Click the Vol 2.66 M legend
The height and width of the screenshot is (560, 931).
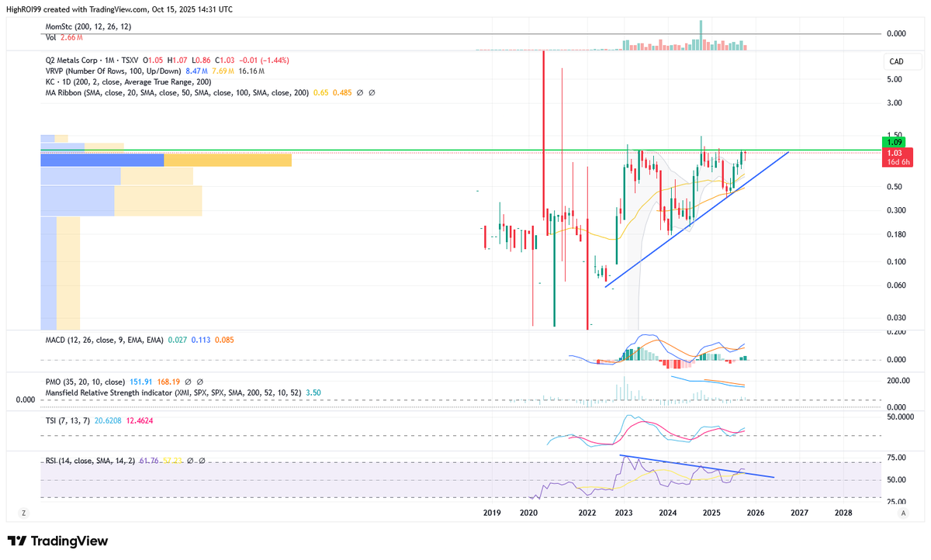pyautogui.click(x=64, y=36)
